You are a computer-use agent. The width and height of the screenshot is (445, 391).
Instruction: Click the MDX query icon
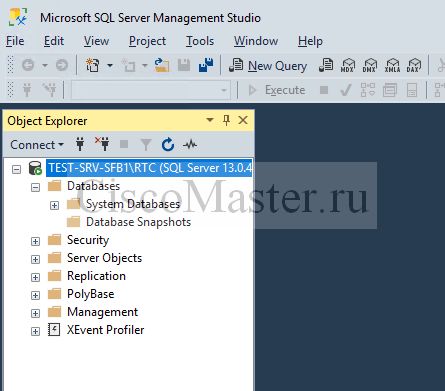[x=348, y=65]
